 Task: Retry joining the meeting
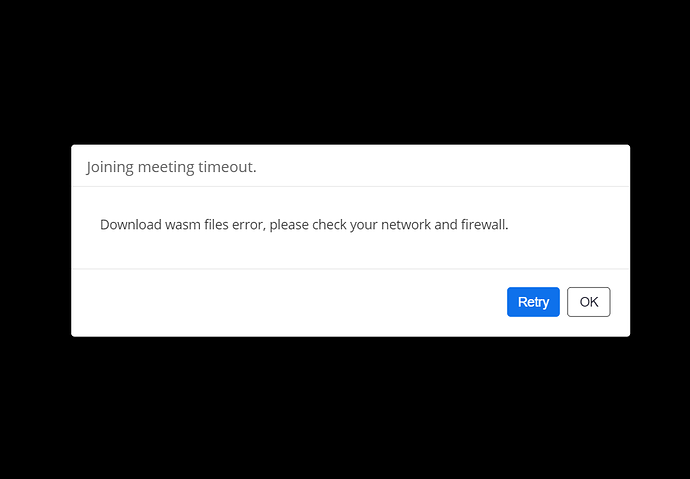[533, 302]
